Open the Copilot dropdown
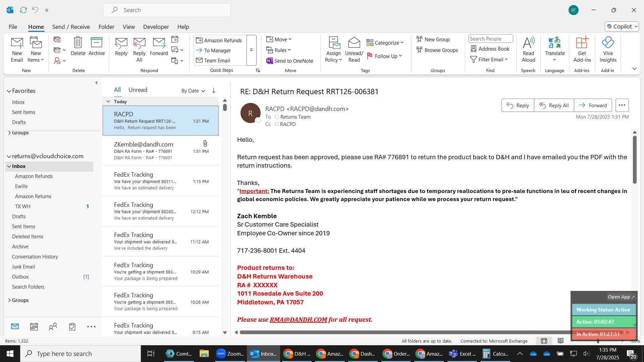This screenshot has width=644, height=362. pyautogui.click(x=622, y=26)
